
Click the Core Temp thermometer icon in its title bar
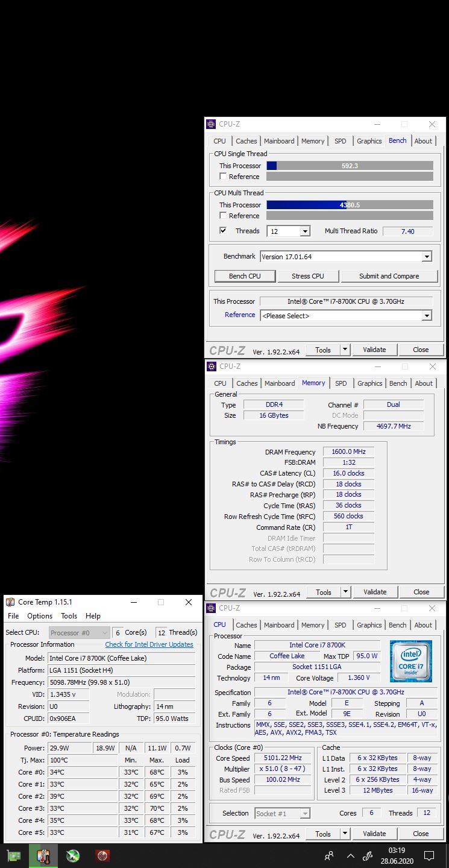coord(10,602)
